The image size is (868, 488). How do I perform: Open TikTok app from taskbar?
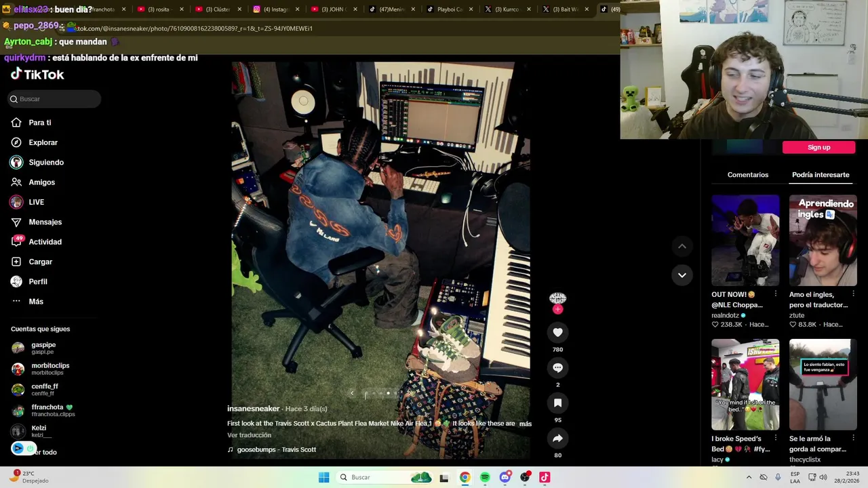click(x=545, y=477)
